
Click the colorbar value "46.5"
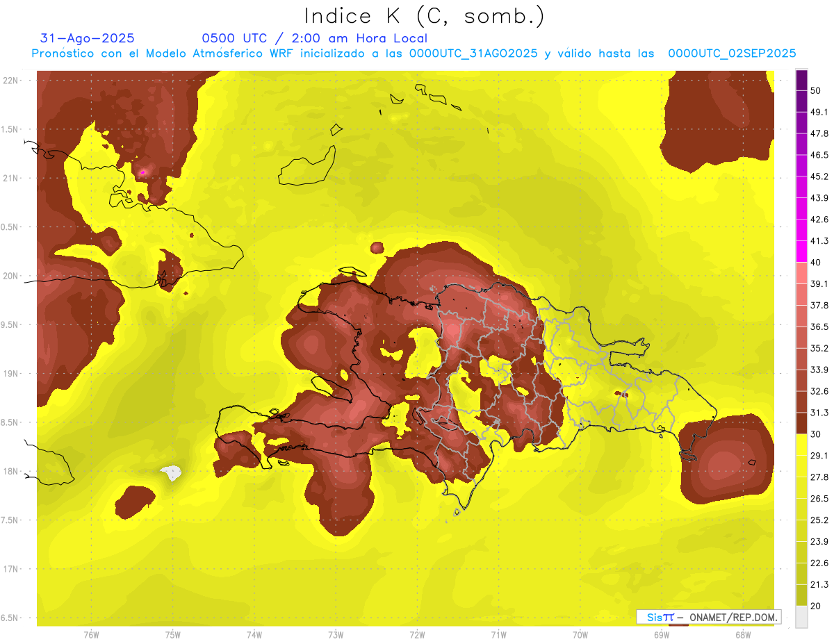[819, 155]
